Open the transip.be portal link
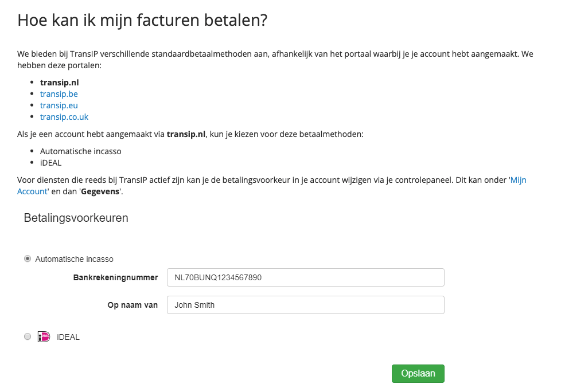The width and height of the screenshot is (561, 392). (x=59, y=94)
